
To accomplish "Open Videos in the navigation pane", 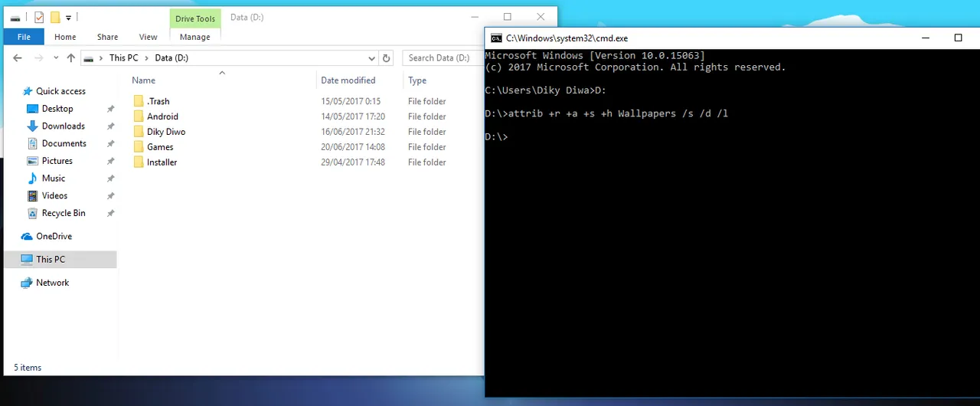I will (54, 196).
